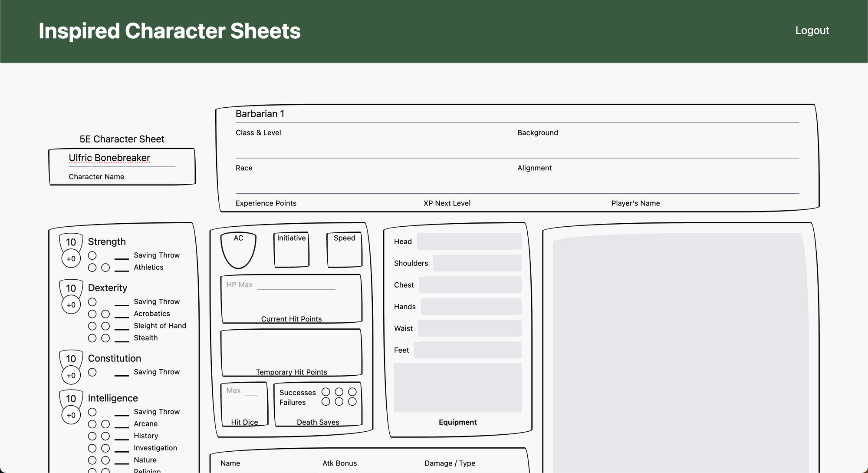Image resolution: width=868 pixels, height=473 pixels.
Task: Toggle first Stealth proficiency circle
Action: pos(92,338)
